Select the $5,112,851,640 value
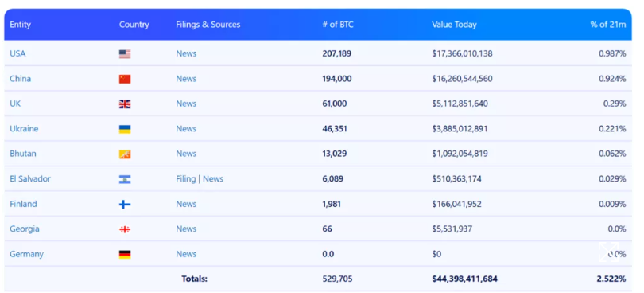The image size is (644, 293). coord(460,104)
